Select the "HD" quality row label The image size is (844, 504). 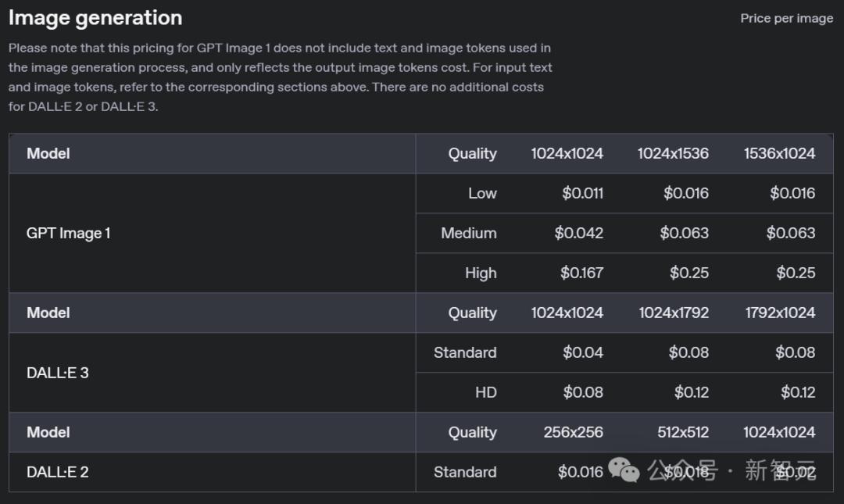(x=485, y=392)
